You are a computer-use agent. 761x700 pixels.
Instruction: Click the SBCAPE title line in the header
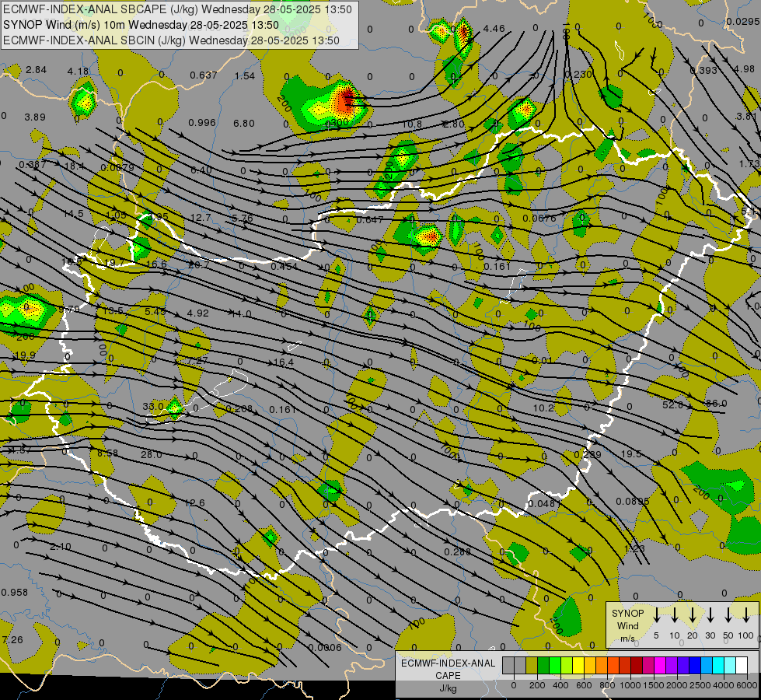[177, 9]
